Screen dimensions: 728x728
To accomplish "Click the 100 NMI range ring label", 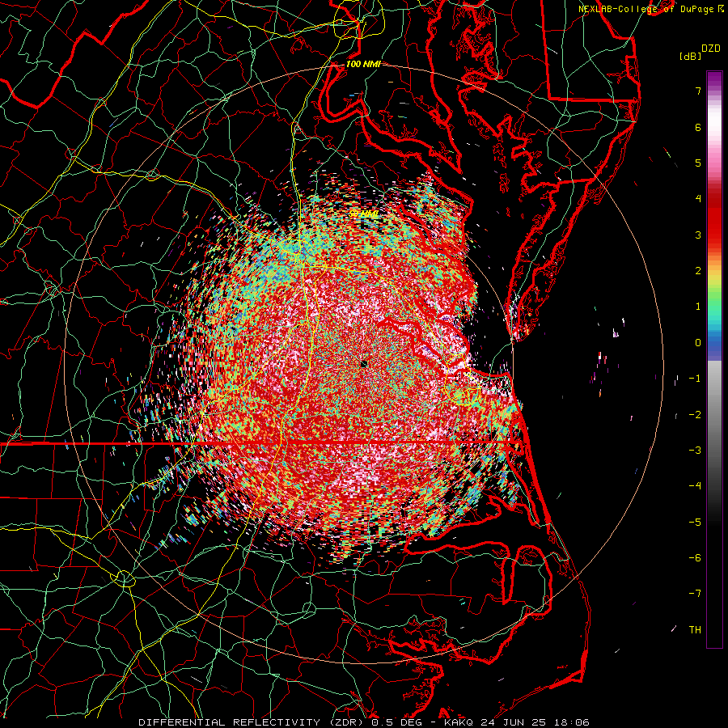I will [363, 64].
